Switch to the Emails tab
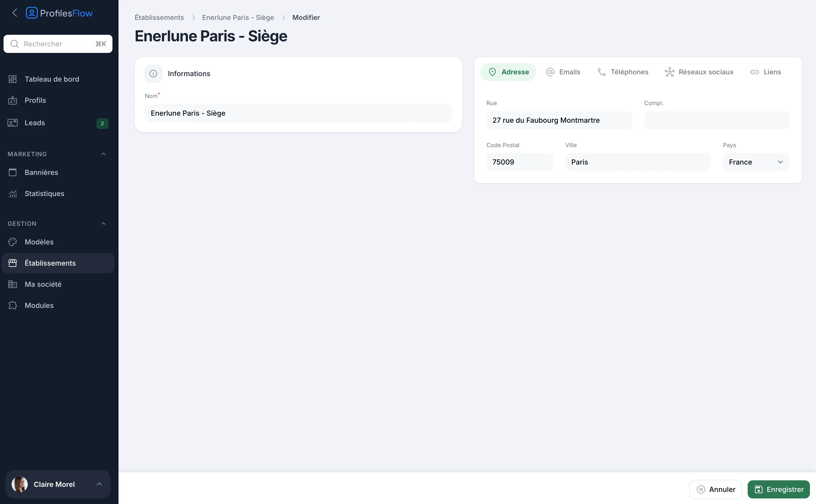The image size is (816, 504). point(563,72)
